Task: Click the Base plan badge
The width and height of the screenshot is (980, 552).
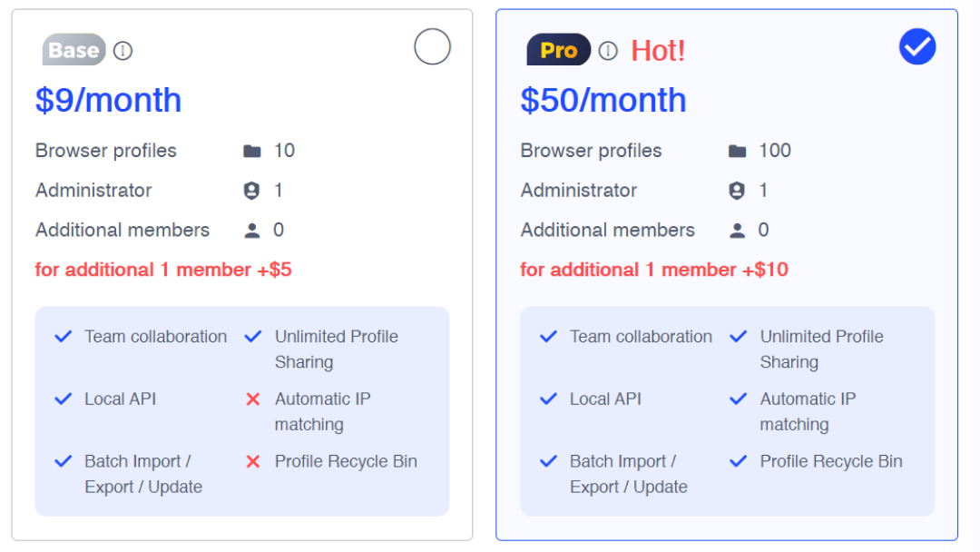Action: [x=73, y=49]
